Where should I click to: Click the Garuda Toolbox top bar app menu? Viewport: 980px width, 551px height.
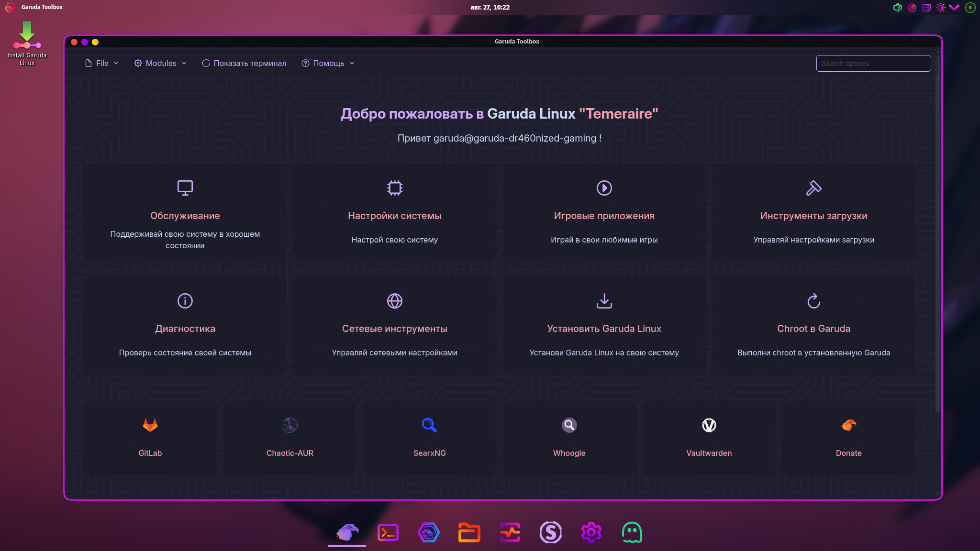tap(42, 7)
